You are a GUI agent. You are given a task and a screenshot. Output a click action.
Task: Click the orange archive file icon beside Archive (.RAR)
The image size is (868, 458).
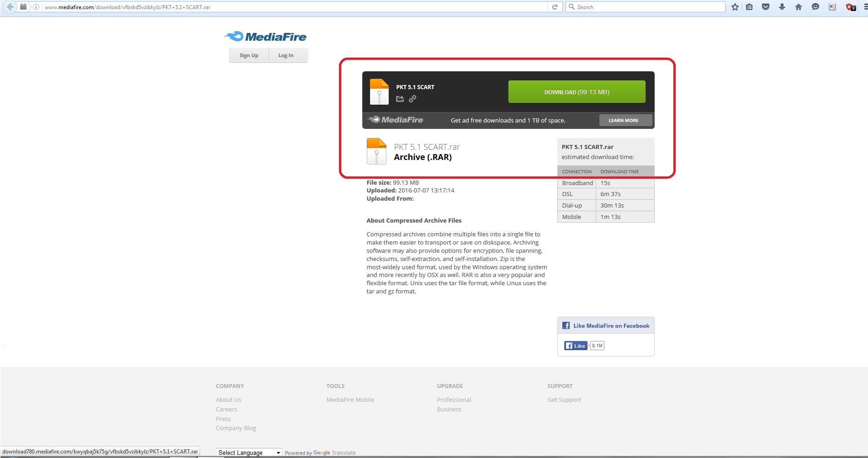(x=376, y=151)
